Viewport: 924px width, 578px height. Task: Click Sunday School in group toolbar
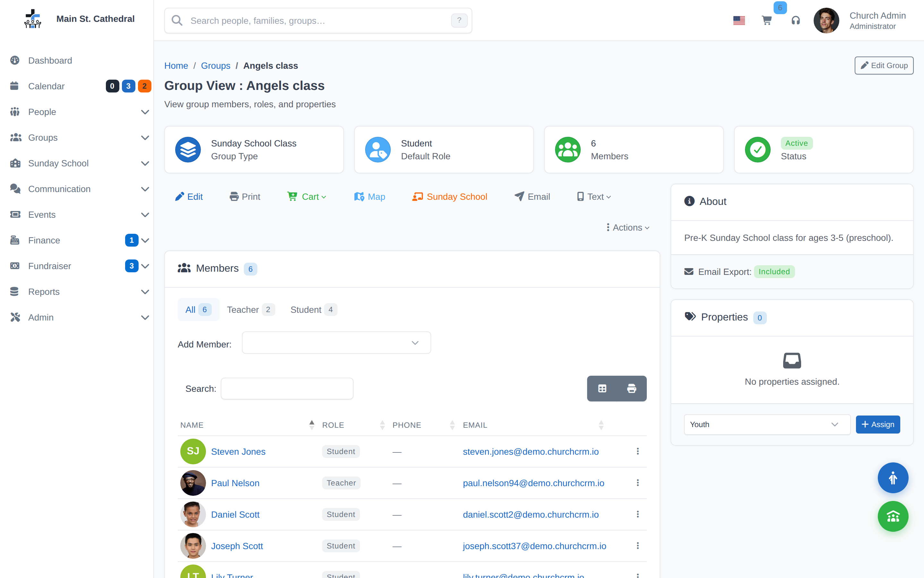coord(450,197)
